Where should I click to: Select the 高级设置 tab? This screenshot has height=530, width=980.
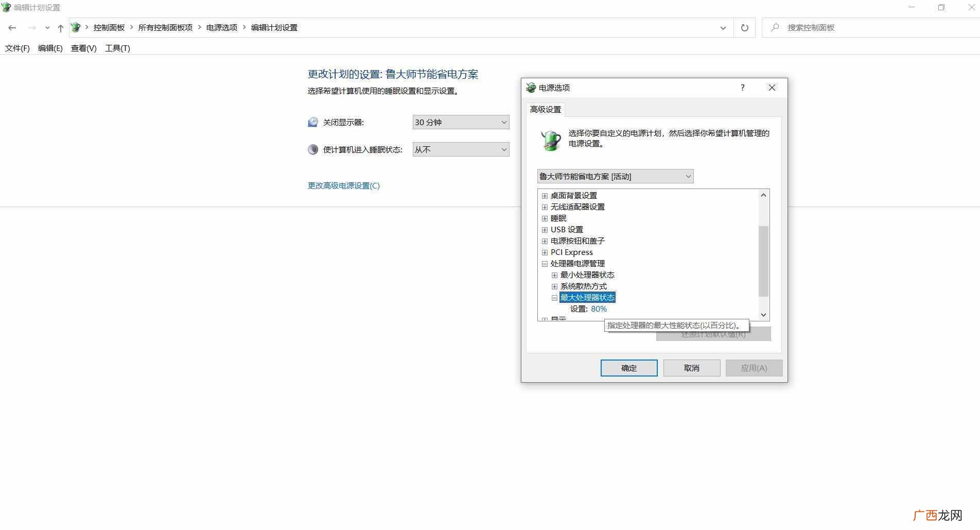point(546,109)
